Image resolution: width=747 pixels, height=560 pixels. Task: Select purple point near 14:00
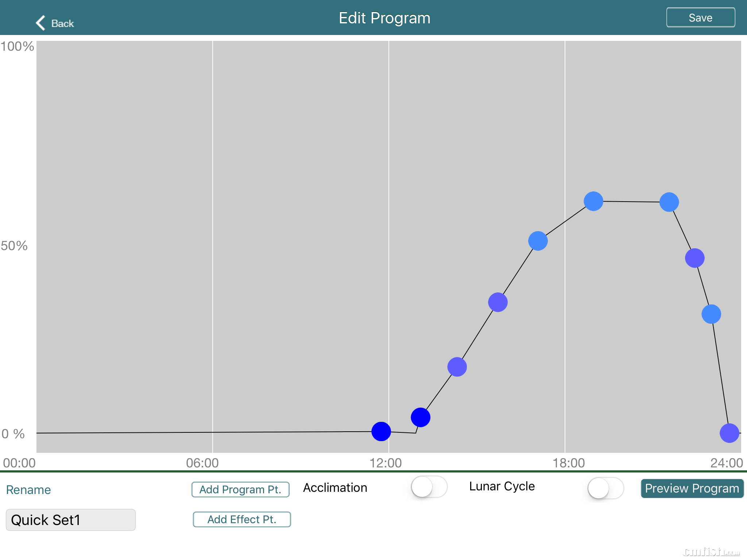pos(457,367)
